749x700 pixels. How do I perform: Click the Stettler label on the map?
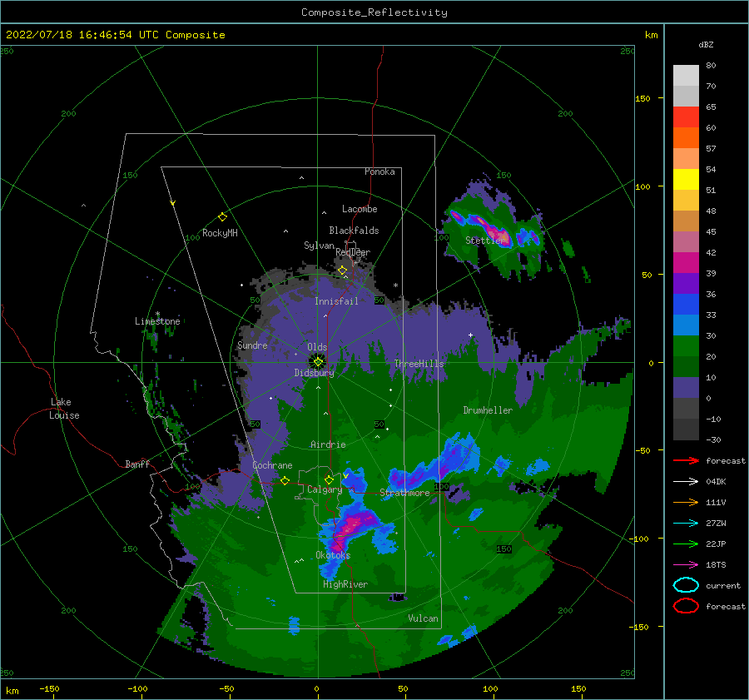(485, 241)
